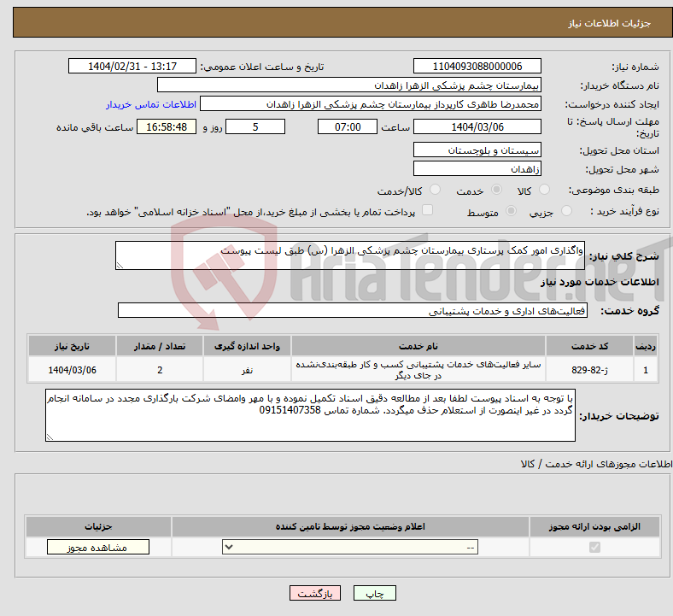Click the buyer organization name field
This screenshot has height=616, width=673.
(x=349, y=85)
